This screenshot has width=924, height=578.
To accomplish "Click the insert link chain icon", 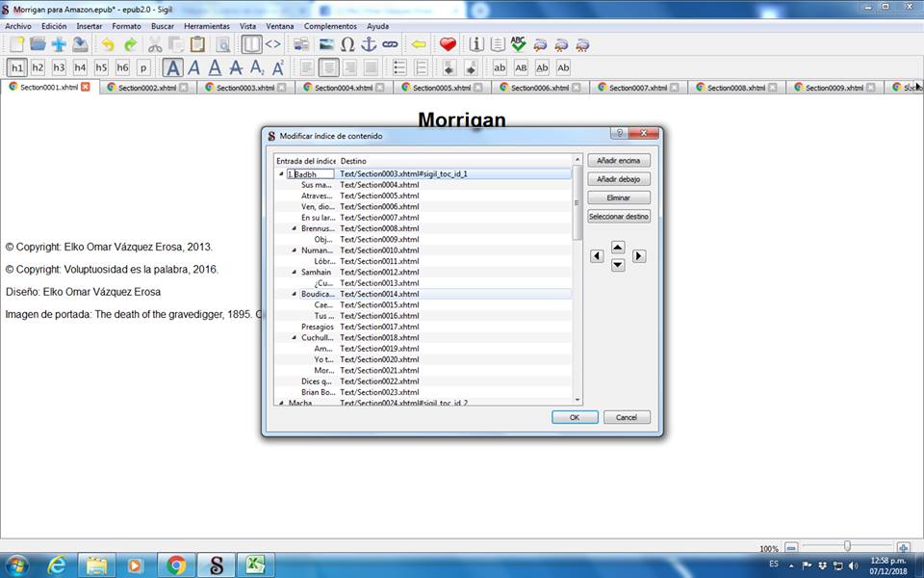I will click(x=390, y=44).
